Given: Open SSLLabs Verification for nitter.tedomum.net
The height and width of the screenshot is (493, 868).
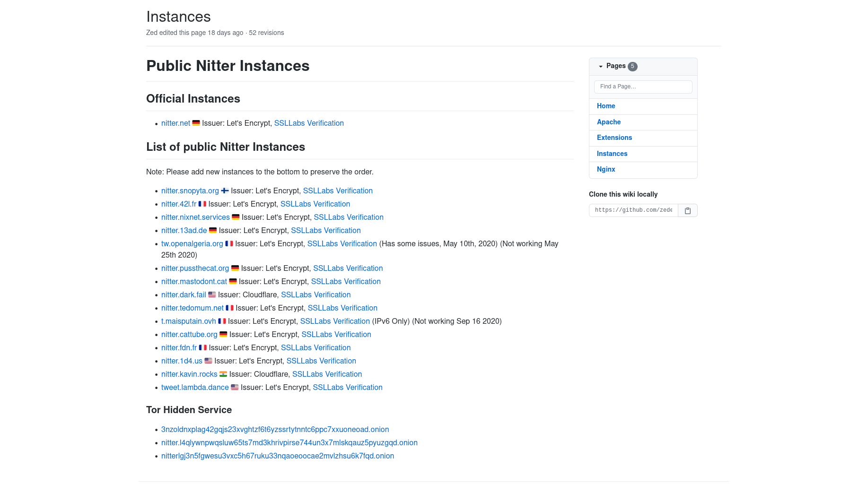Looking at the screenshot, I should point(342,308).
